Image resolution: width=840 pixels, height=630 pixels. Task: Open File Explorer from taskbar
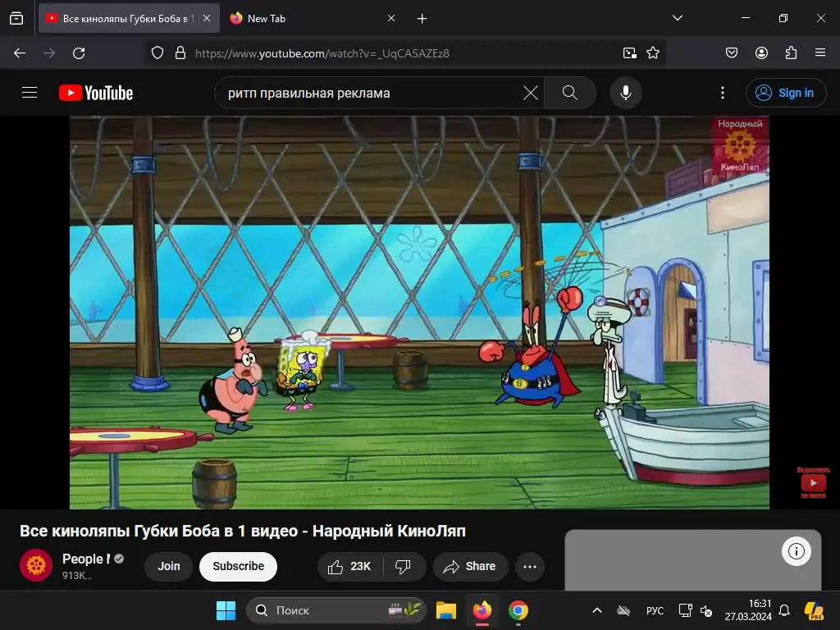445,610
